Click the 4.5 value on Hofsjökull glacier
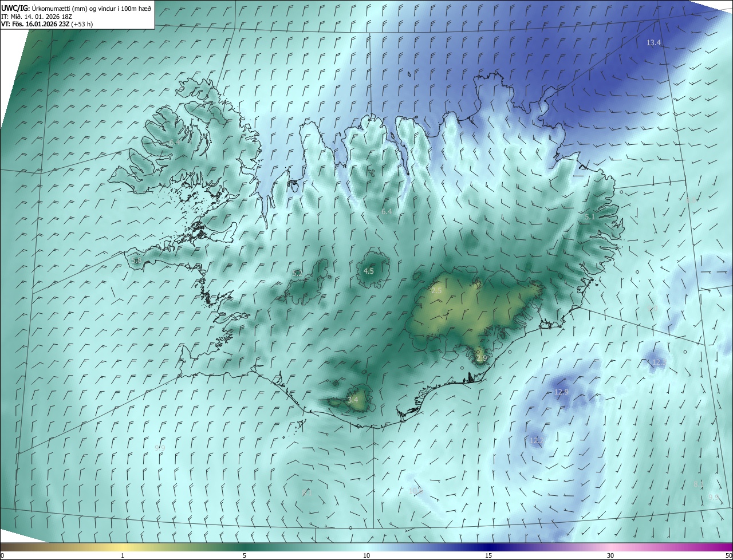This screenshot has width=733, height=560. tap(369, 271)
